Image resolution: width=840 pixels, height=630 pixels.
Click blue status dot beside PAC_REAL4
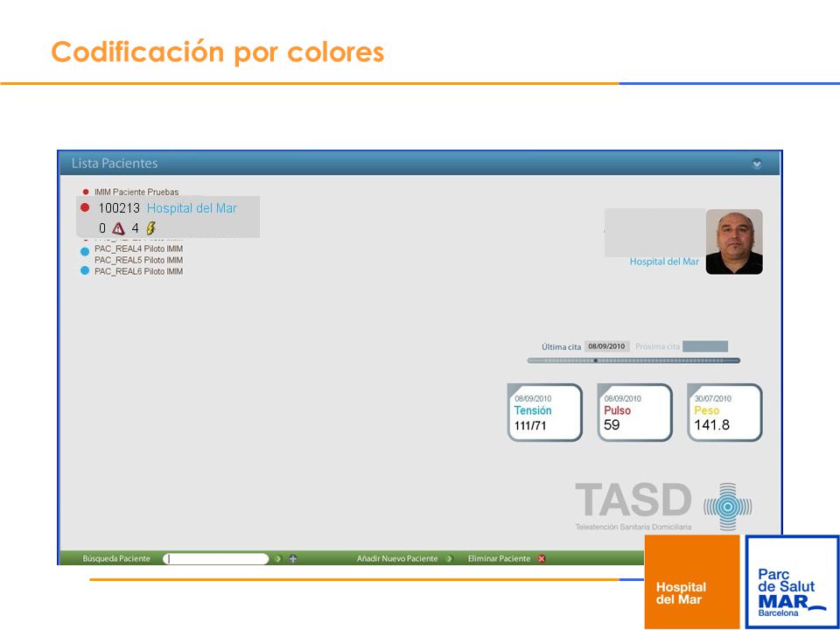(x=85, y=251)
